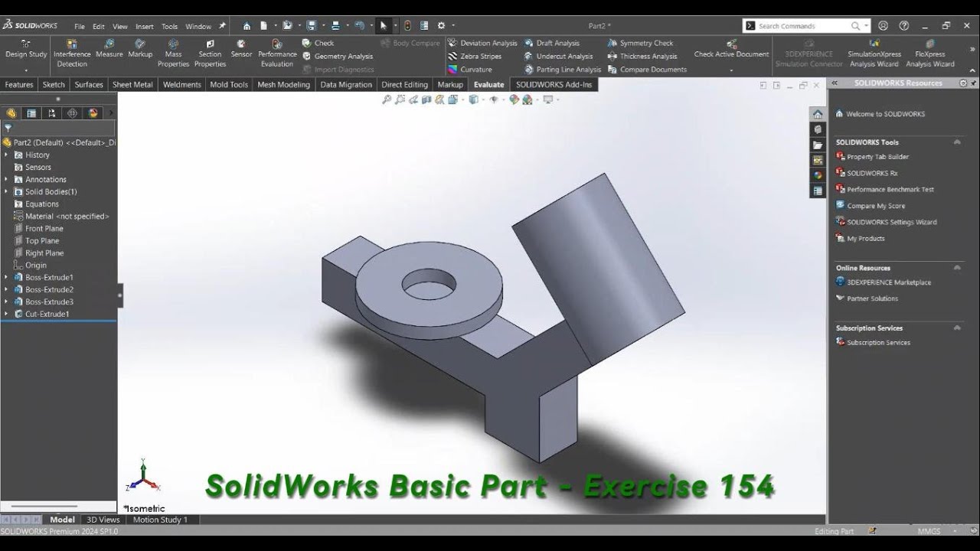Toggle Curvature display
980x551 pixels.
(470, 69)
